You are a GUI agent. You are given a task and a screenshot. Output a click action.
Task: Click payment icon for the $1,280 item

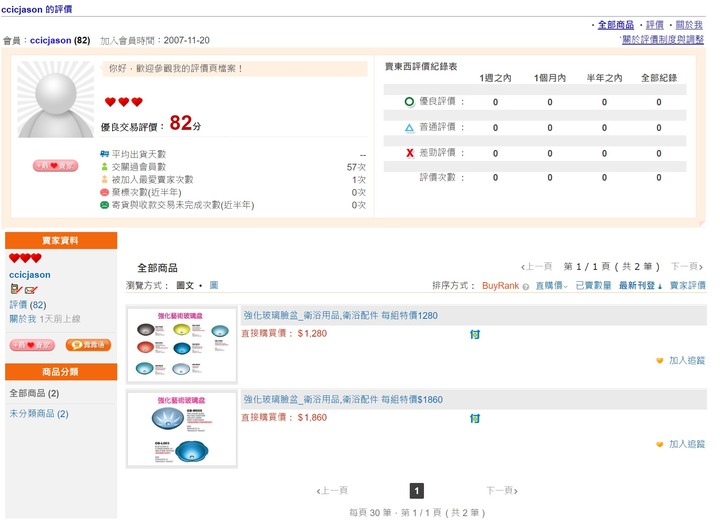click(475, 334)
